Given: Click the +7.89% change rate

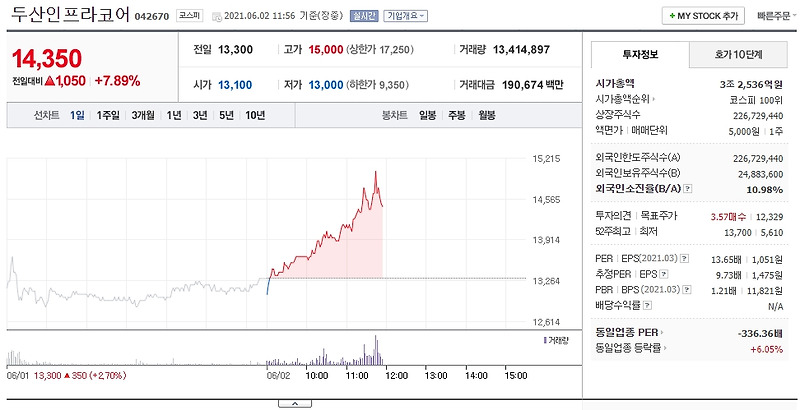Looking at the screenshot, I should click(117, 81).
